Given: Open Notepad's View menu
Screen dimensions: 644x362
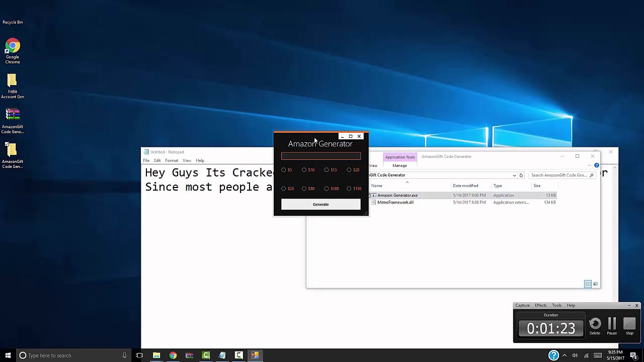Looking at the screenshot, I should coord(187,160).
